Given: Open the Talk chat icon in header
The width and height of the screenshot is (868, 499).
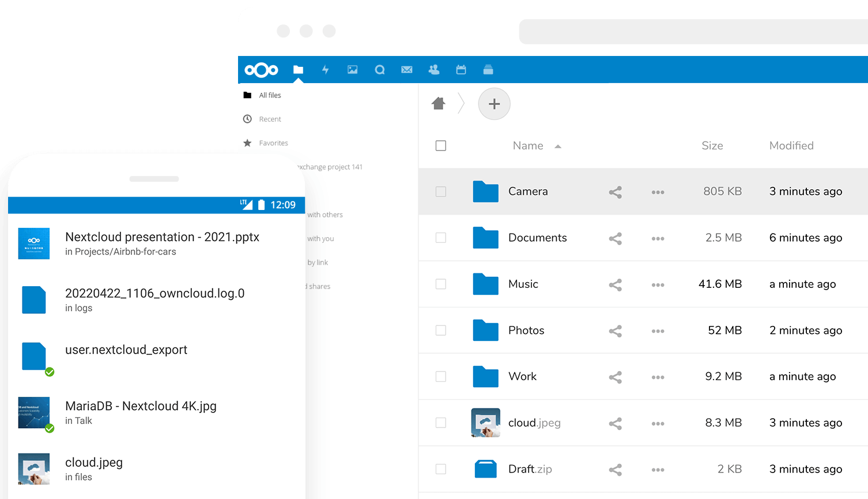Looking at the screenshot, I should pos(380,70).
